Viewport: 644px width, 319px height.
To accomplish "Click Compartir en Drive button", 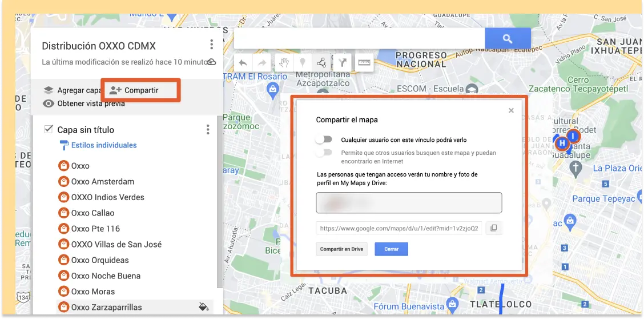I will pos(342,249).
